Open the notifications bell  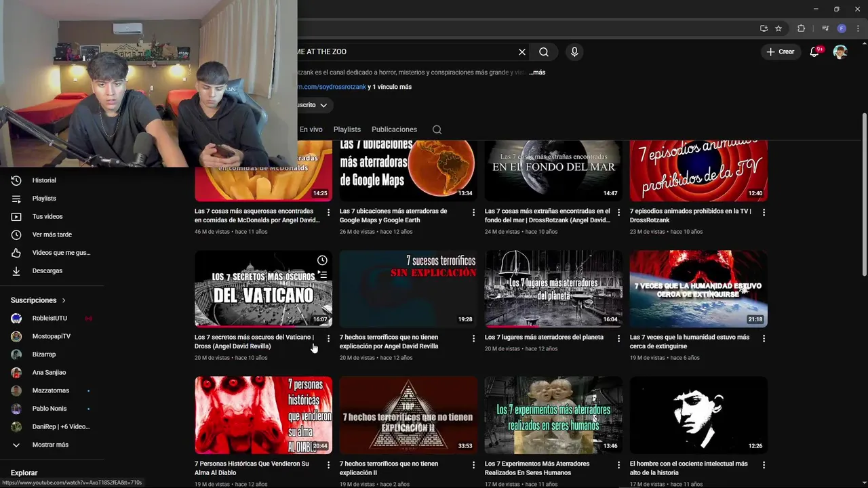click(815, 52)
